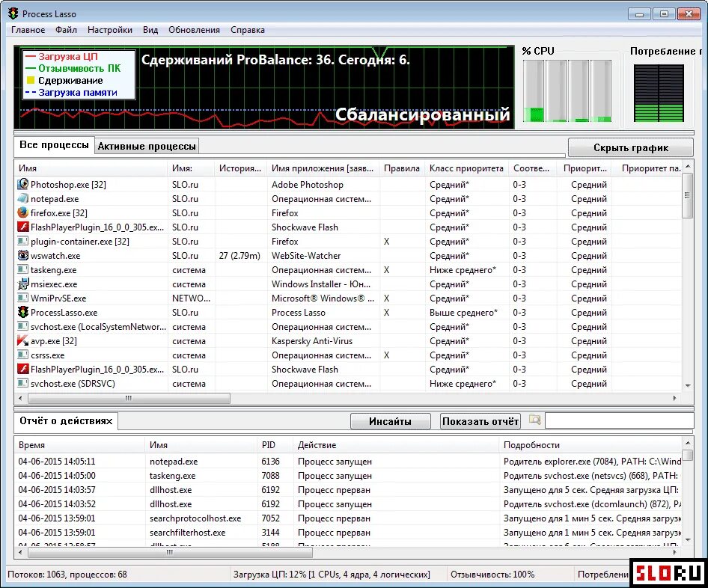
Task: Click the avp.exe Kaspersky icon
Action: pos(22,340)
